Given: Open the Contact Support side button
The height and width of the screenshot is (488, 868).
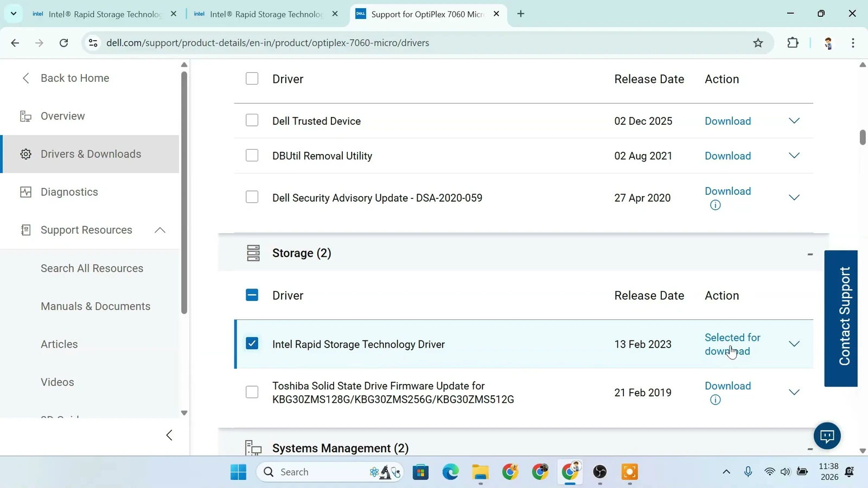Looking at the screenshot, I should pyautogui.click(x=841, y=318).
